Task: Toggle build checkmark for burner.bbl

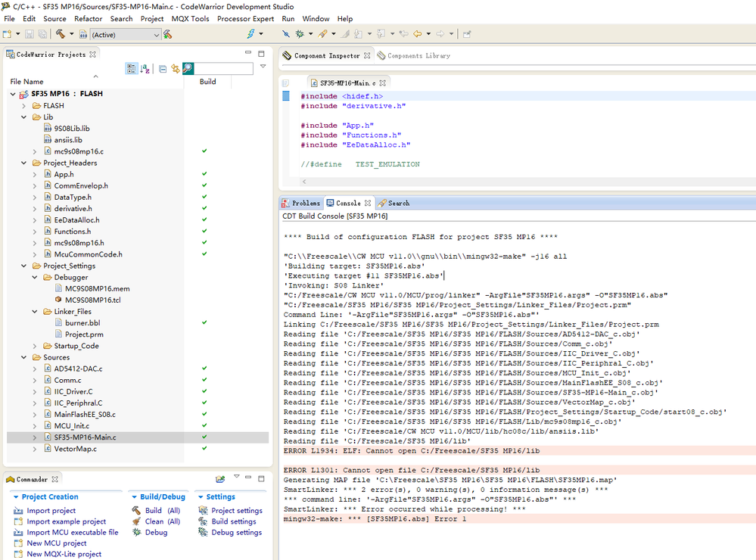Action: pos(204,322)
